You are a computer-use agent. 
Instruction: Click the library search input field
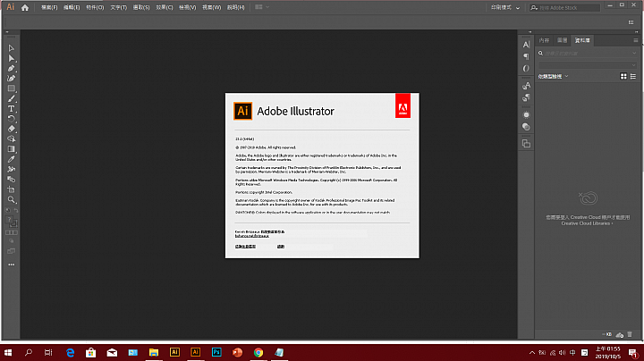pos(587,54)
